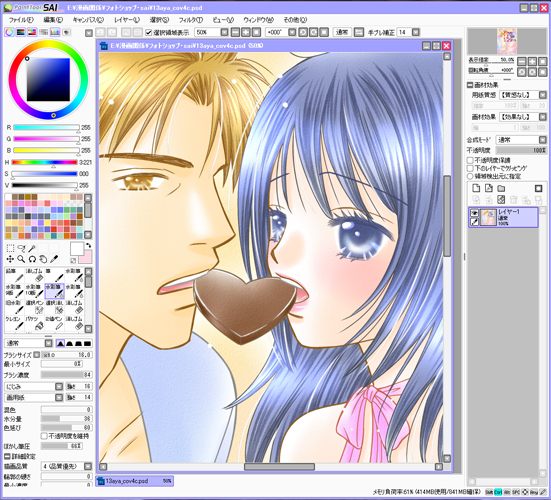
Task: Open the 画材効果 effect dropdown
Action: coord(543,117)
